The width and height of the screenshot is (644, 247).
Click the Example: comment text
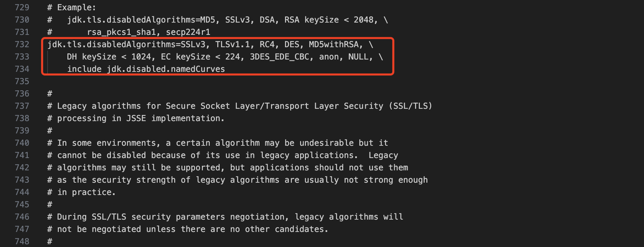[77, 8]
